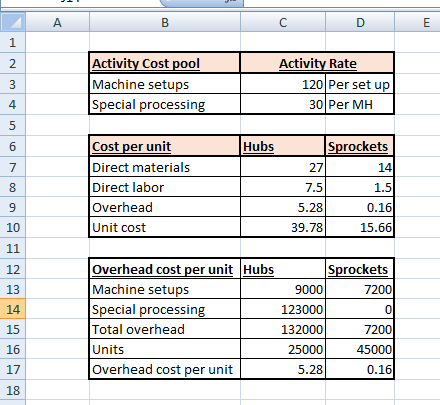Click Hubs units value 25000

283,349
